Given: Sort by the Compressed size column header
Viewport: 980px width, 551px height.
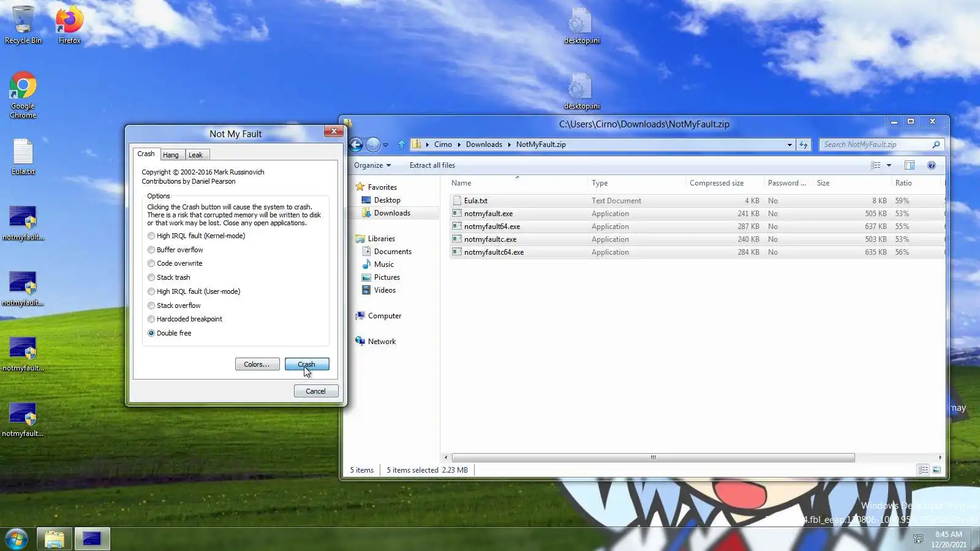Looking at the screenshot, I should (x=725, y=183).
